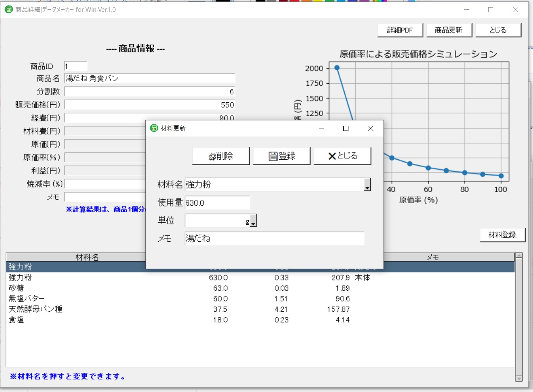Click the 材料更新 dialog title icon
This screenshot has width=533, height=392.
click(154, 128)
